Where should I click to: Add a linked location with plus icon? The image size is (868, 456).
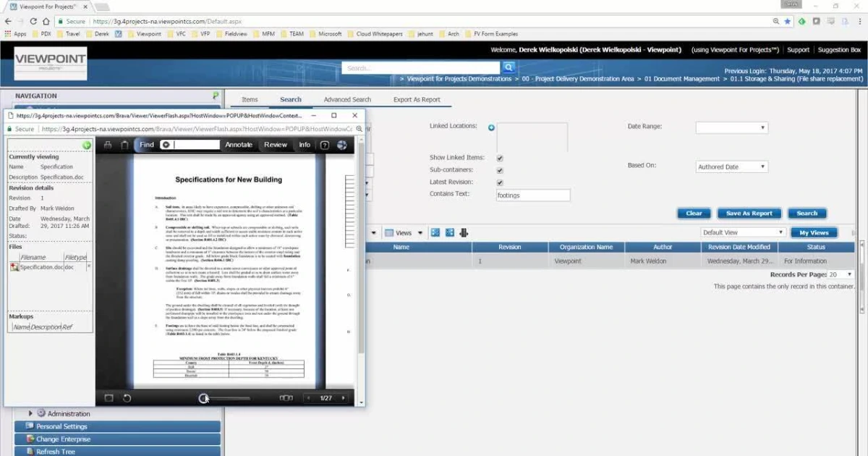point(491,127)
